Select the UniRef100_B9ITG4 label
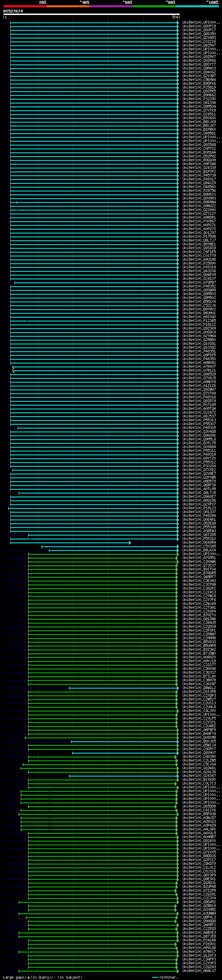The width and height of the screenshot is (222, 980). pos(199,569)
